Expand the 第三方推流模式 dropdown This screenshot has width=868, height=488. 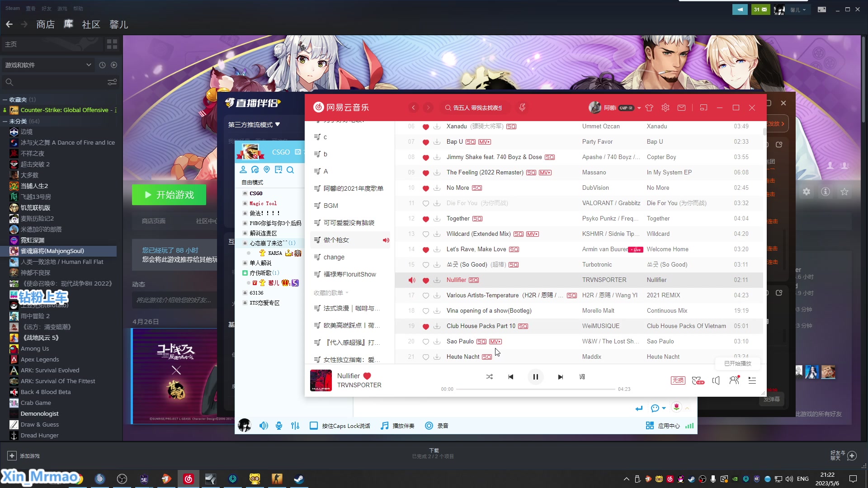(254, 125)
